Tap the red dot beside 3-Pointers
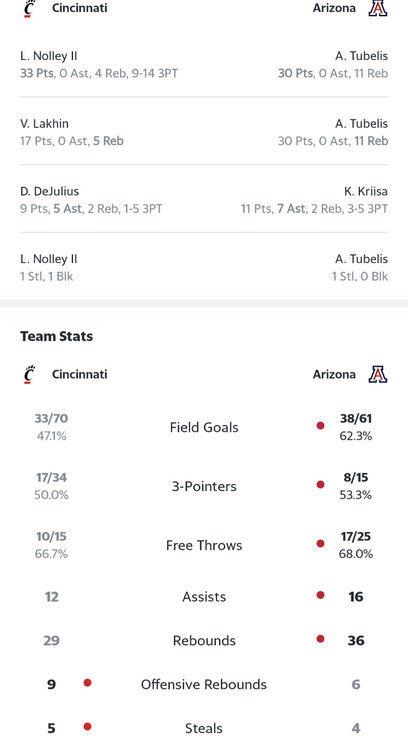The height and width of the screenshot is (750, 408). [x=320, y=485]
